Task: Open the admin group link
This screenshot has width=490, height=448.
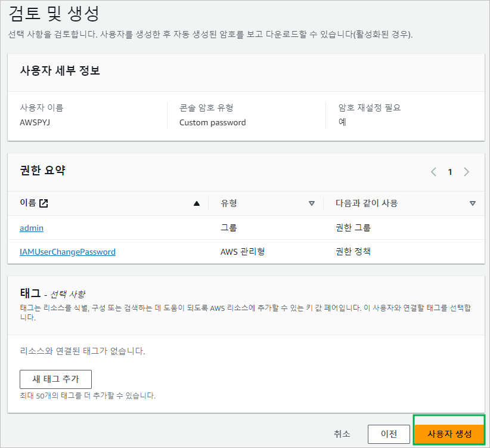Action: click(x=32, y=228)
